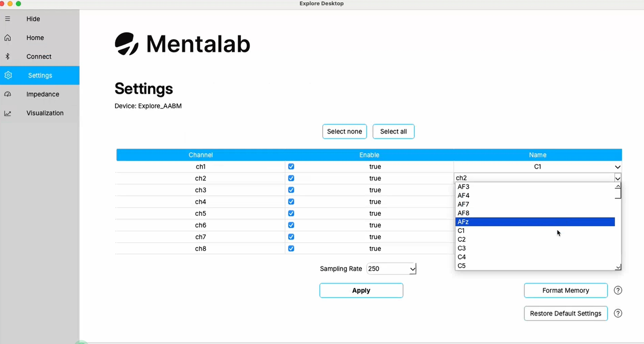Select highlighted AFz option
The image size is (644, 344).
pos(535,222)
